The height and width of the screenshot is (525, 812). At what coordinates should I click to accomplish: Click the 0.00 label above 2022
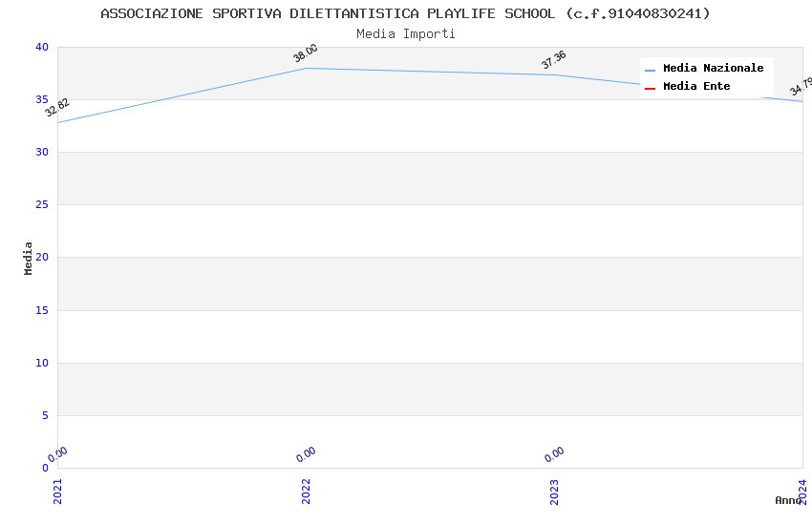pyautogui.click(x=306, y=454)
